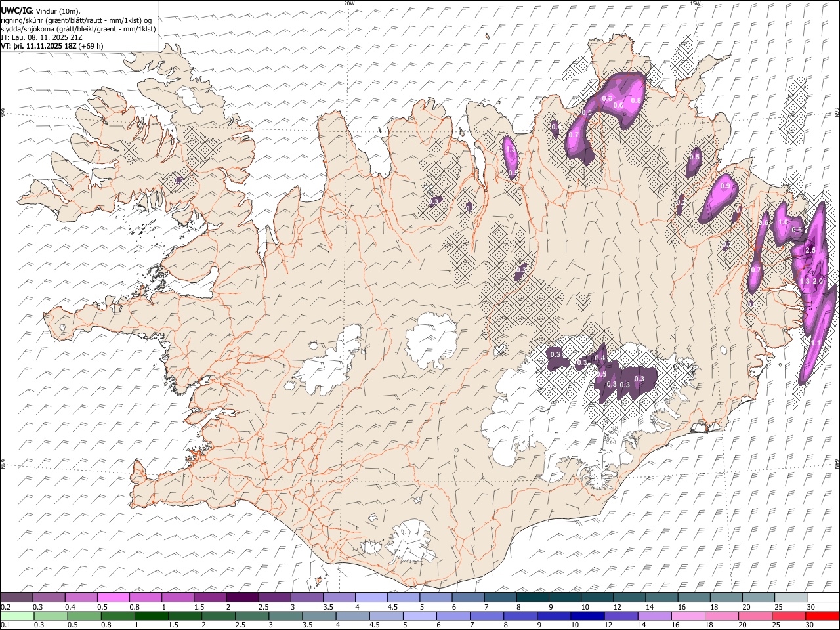This screenshot has width=840, height=630.
Task: Click the 1.1 value label off the southeast coast
Action: 816,343
